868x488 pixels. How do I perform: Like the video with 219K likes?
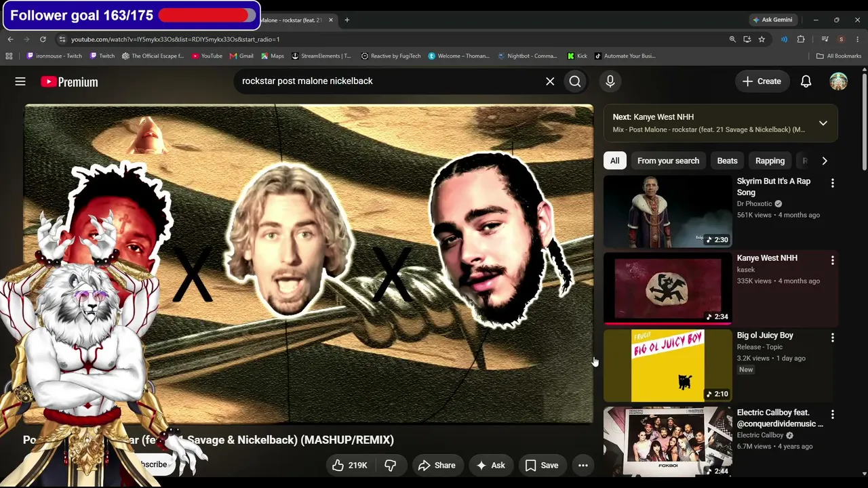tap(349, 465)
